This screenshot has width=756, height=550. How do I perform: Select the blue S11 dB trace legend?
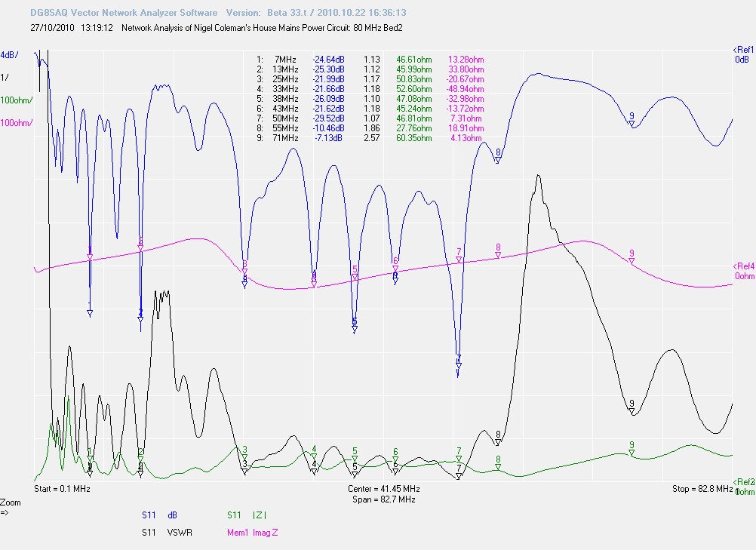pyautogui.click(x=160, y=515)
